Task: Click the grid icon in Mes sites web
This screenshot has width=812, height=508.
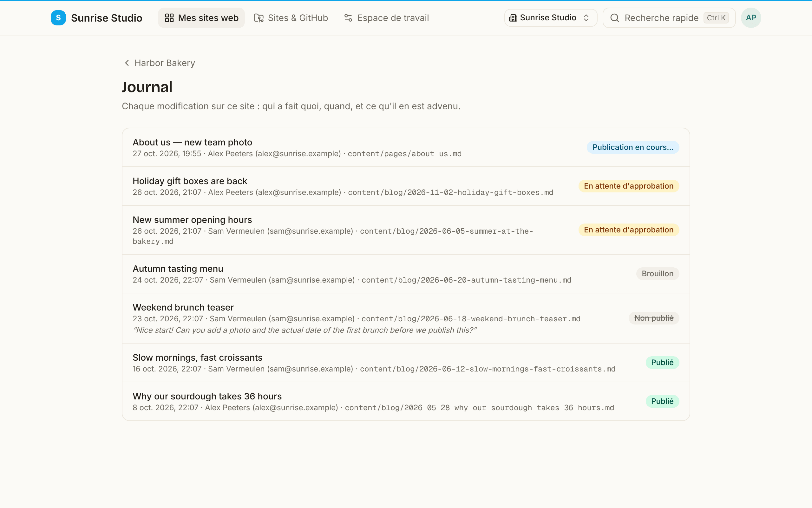Action: pos(169,18)
